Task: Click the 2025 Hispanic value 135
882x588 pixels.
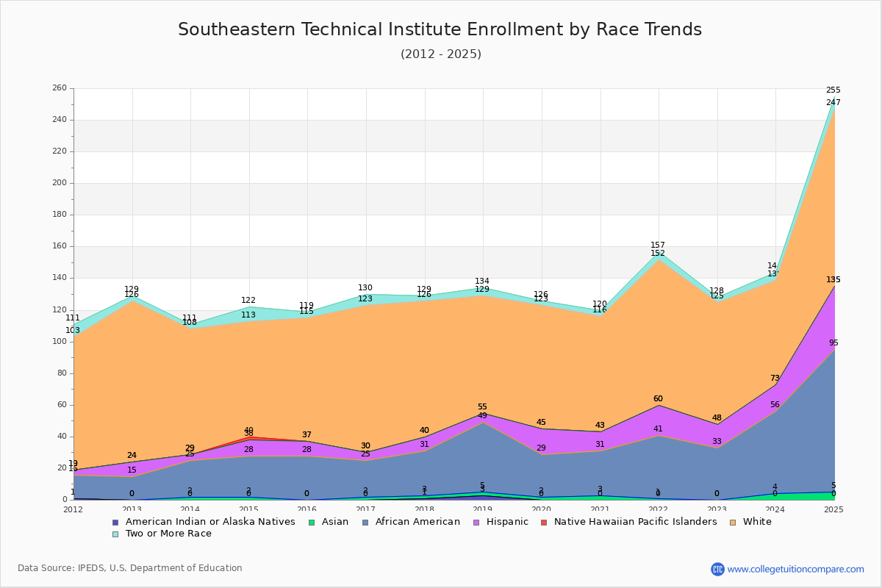Action: [x=833, y=280]
